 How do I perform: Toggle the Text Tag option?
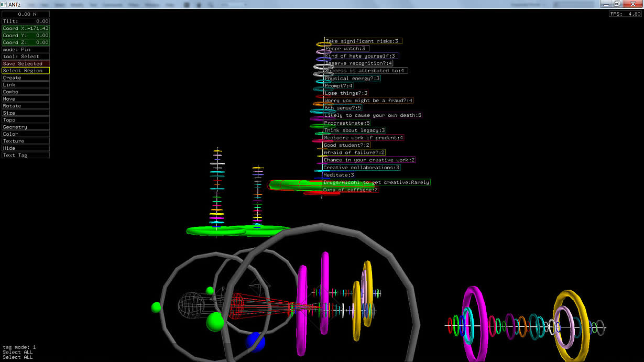(25, 155)
